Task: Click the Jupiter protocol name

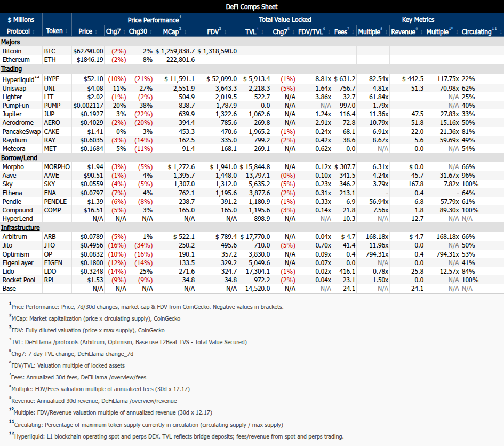Action: (x=12, y=114)
